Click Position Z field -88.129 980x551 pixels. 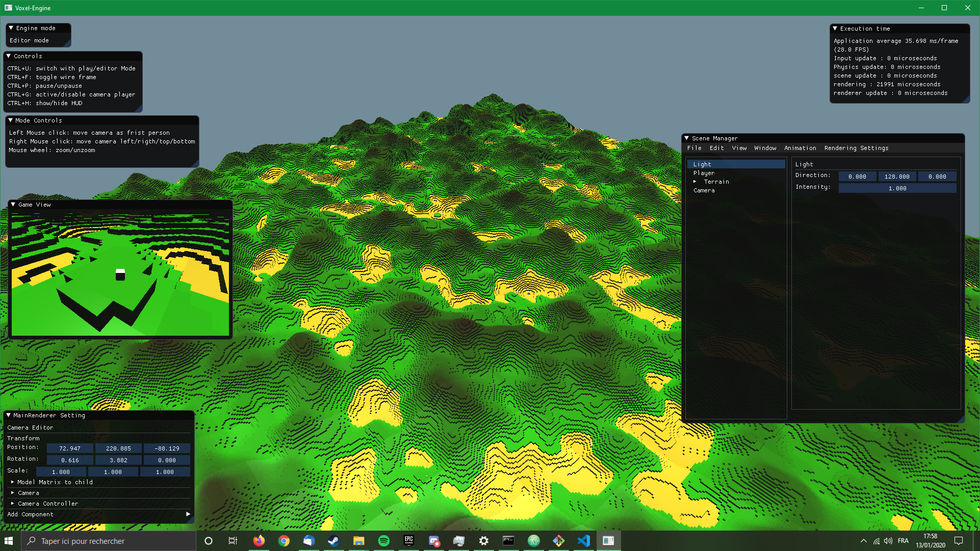pyautogui.click(x=167, y=448)
